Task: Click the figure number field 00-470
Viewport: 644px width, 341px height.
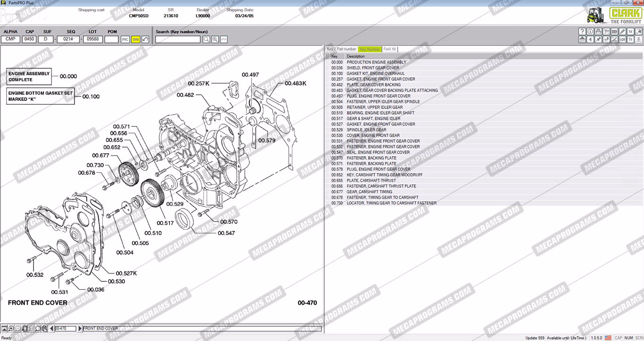Action: [66, 328]
